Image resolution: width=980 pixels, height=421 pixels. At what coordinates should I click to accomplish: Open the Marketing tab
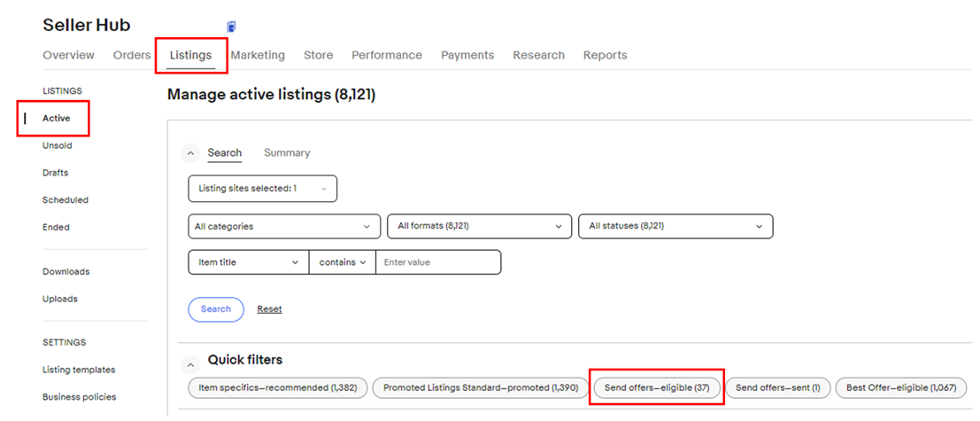[x=258, y=55]
